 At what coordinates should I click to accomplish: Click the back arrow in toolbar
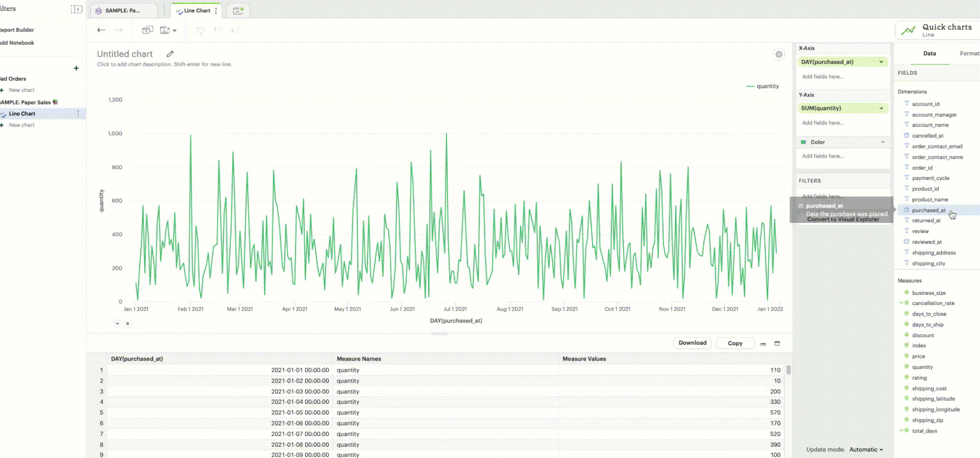[101, 30]
